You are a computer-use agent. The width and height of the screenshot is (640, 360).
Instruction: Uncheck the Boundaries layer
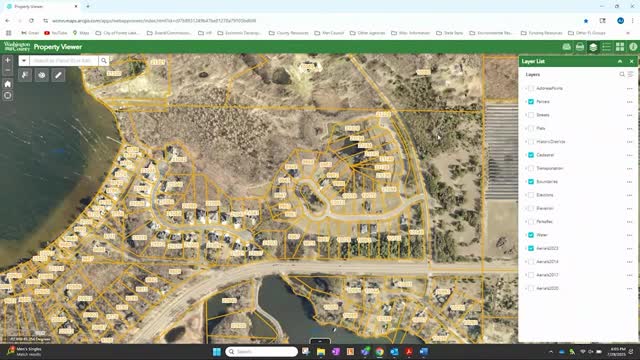[531, 182]
